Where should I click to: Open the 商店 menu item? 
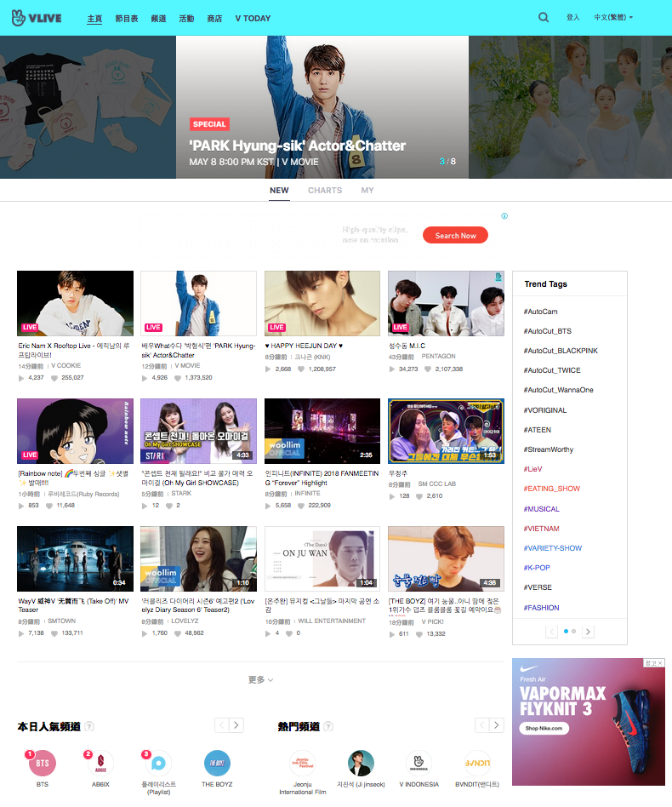click(214, 19)
